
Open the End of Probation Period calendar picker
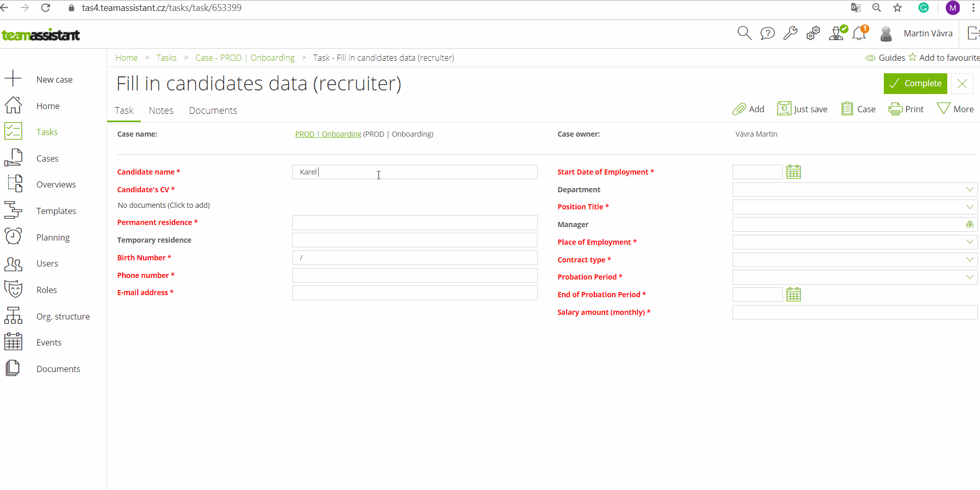[x=793, y=295]
